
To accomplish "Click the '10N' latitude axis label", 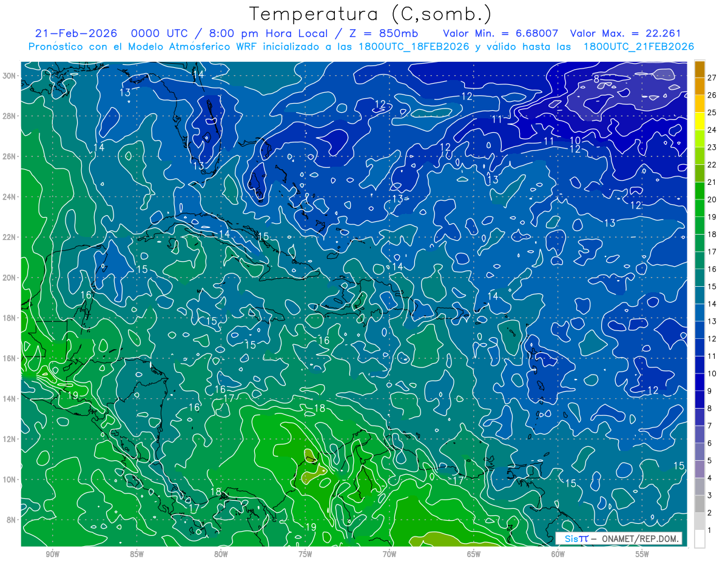I will (x=10, y=479).
